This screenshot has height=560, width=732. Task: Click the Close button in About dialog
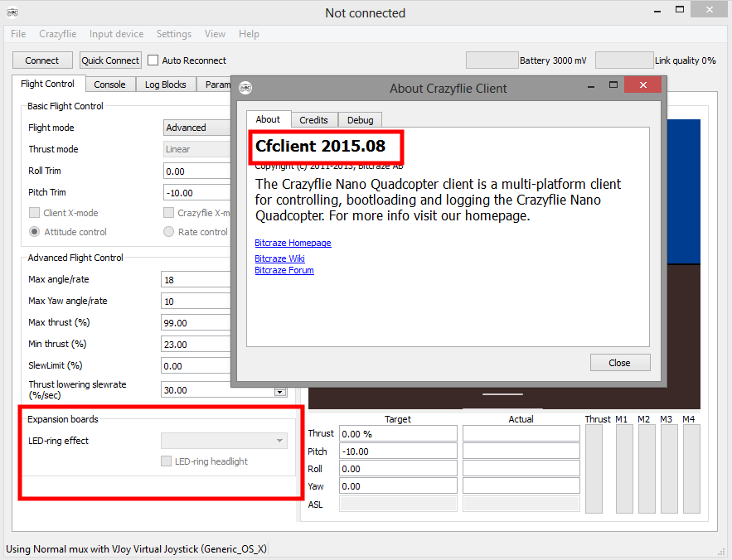(x=619, y=363)
